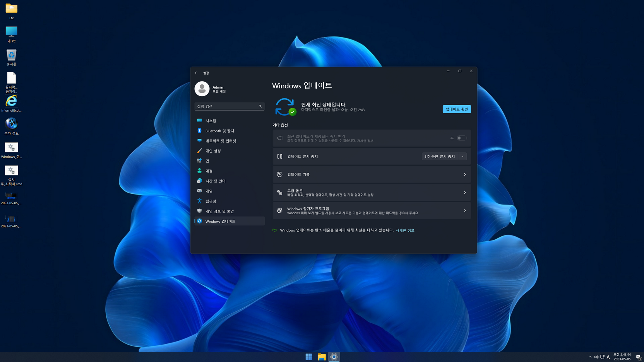Click the Windows 업데이트 sync icon in sidebar
The image size is (644, 362).
199,221
